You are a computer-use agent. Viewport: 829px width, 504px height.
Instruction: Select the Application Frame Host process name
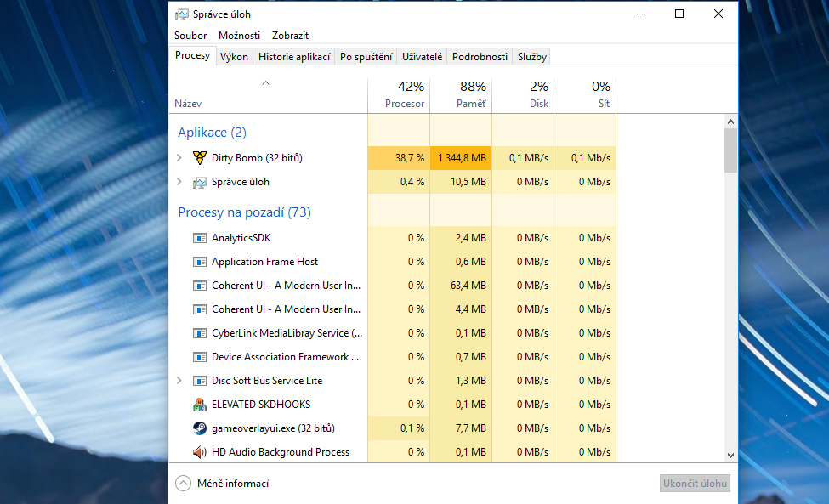pyautogui.click(x=265, y=262)
